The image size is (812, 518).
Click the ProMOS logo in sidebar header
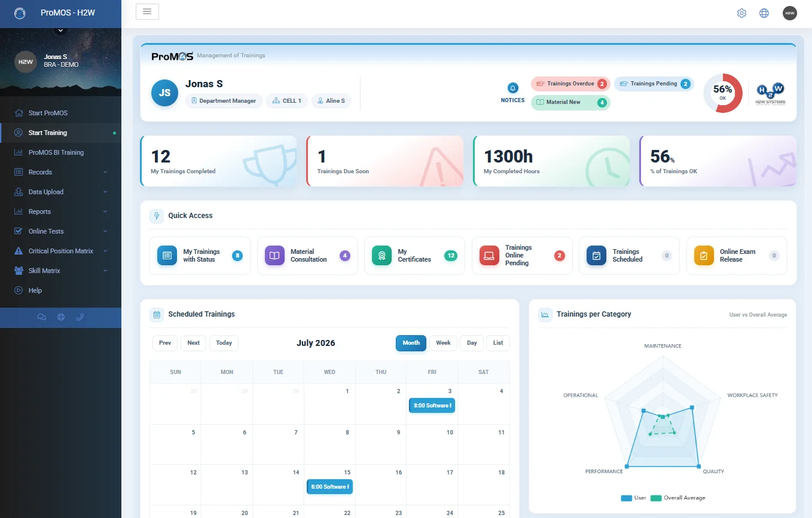click(20, 13)
